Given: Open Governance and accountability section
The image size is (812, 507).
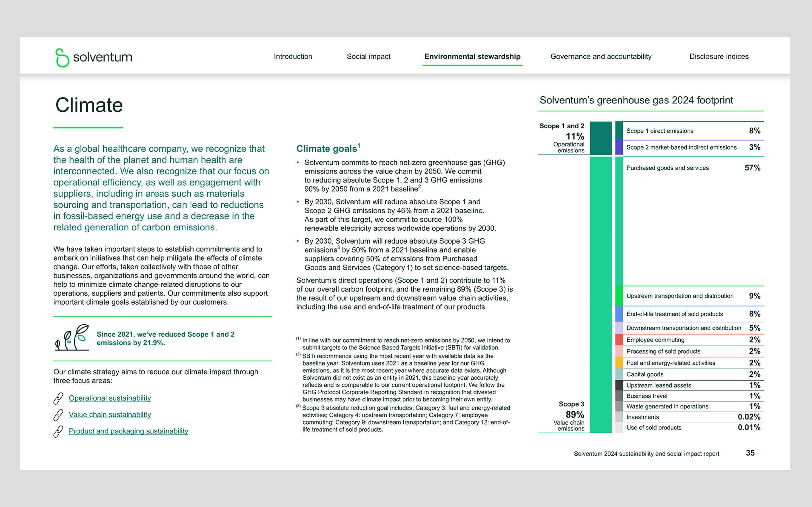Looking at the screenshot, I should (601, 57).
